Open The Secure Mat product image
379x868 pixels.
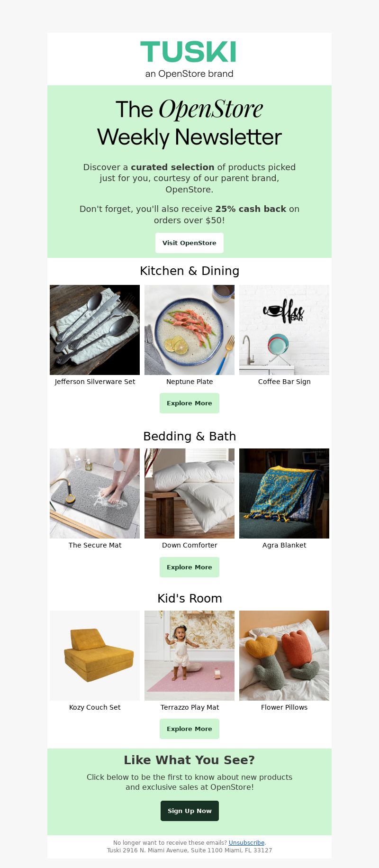tap(95, 493)
